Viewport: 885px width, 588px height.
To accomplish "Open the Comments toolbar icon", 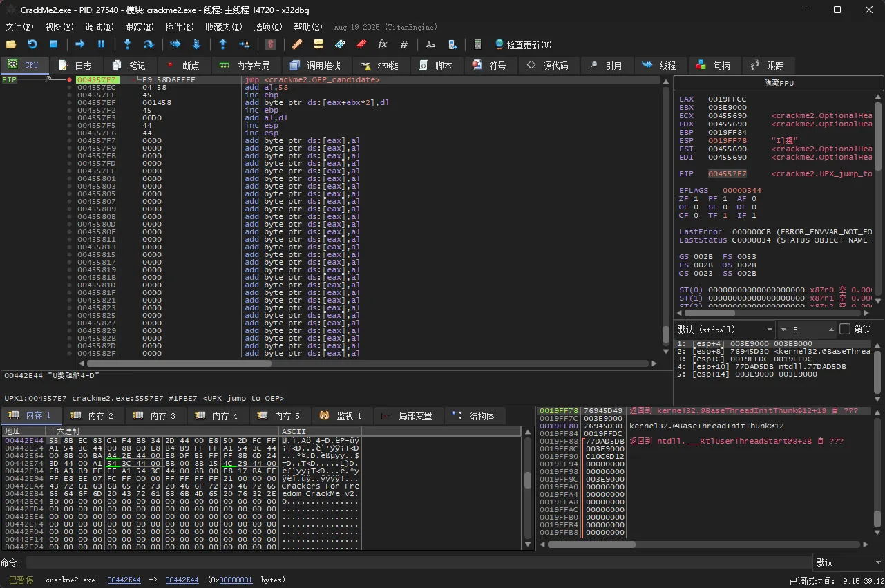I will tap(318, 44).
